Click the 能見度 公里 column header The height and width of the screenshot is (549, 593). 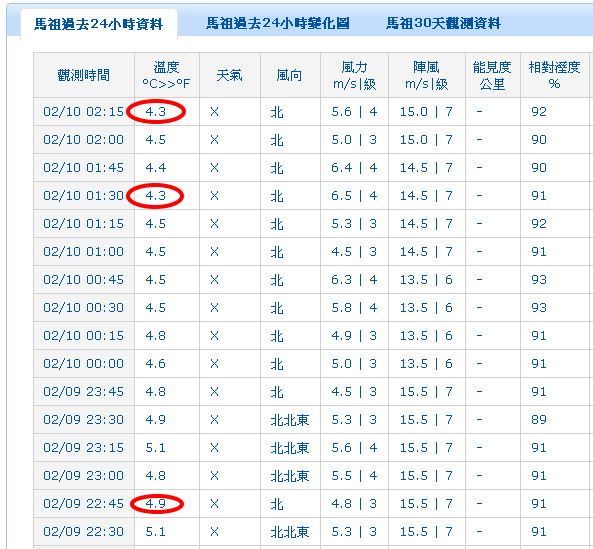(492, 75)
